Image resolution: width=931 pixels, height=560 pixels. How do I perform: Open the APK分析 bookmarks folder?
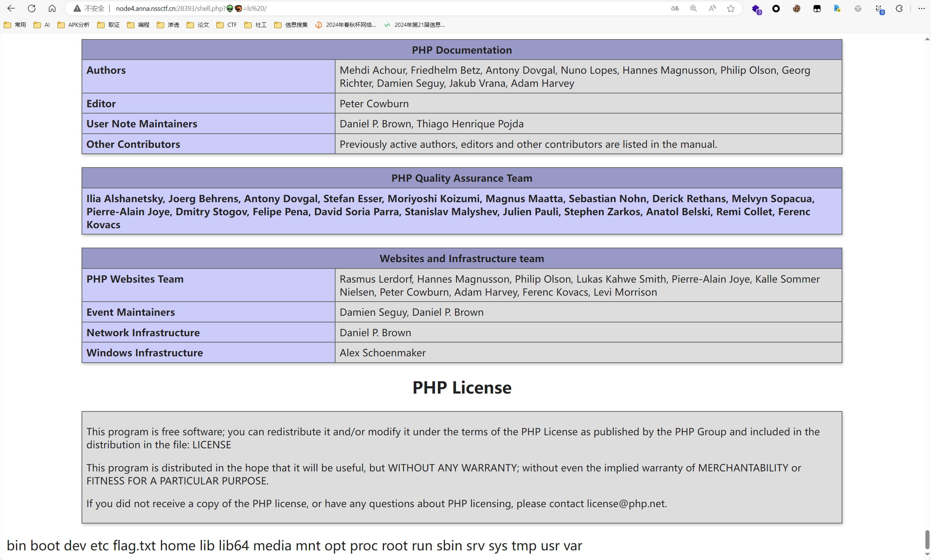click(x=74, y=25)
